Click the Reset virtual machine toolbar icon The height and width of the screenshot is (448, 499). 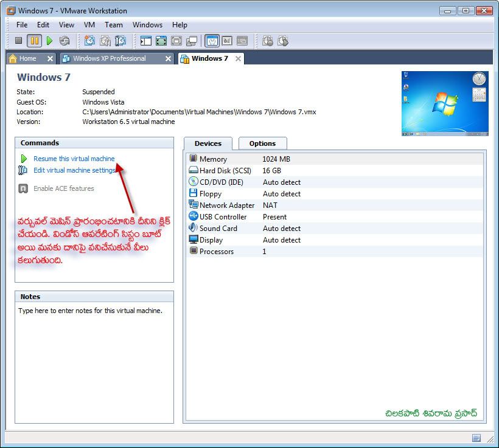point(65,41)
